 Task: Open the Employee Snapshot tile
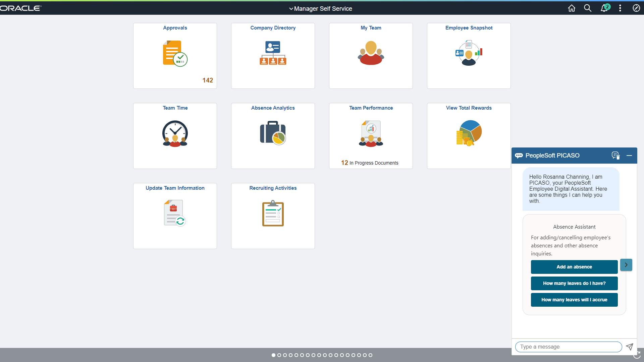469,55
